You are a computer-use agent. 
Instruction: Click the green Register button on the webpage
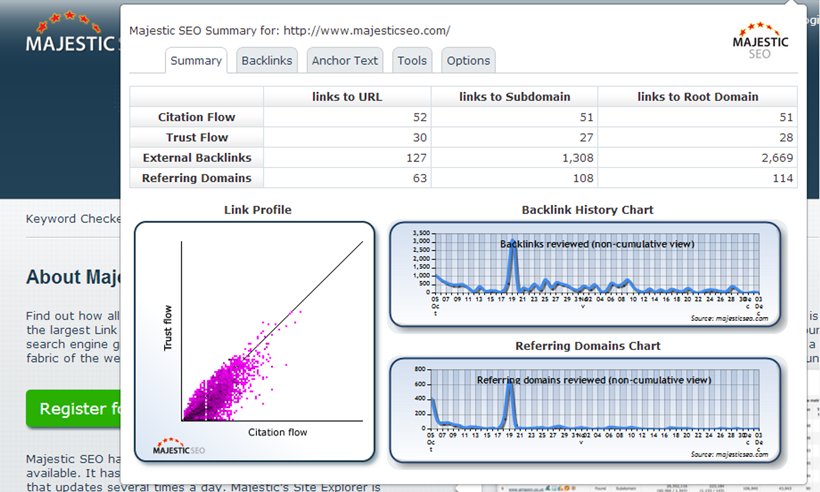73,408
